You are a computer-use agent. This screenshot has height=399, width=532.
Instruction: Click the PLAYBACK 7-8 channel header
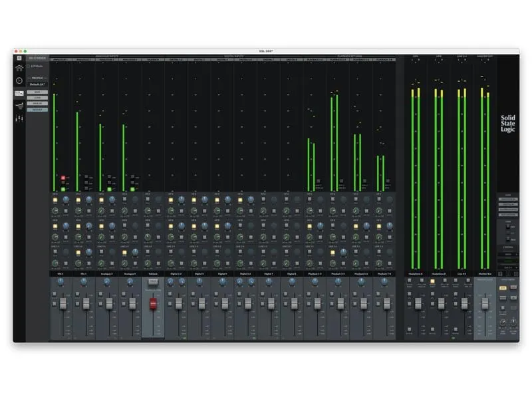point(384,60)
